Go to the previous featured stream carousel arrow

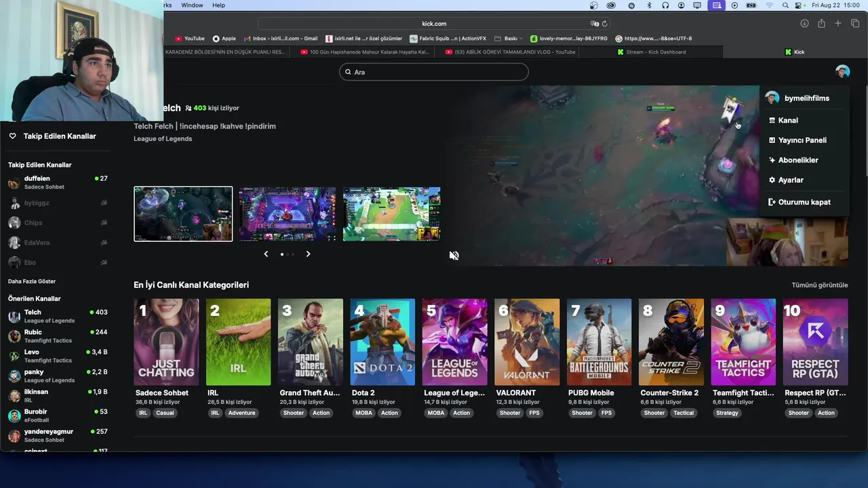266,253
